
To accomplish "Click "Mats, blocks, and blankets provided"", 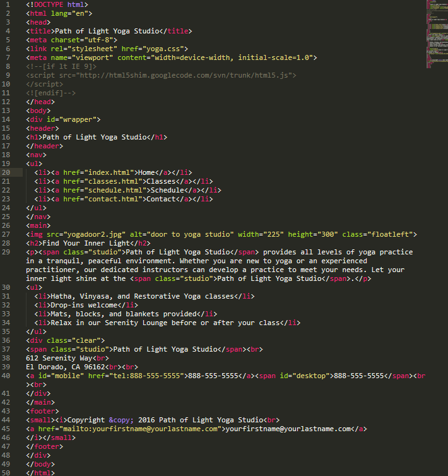I will (124, 314).
